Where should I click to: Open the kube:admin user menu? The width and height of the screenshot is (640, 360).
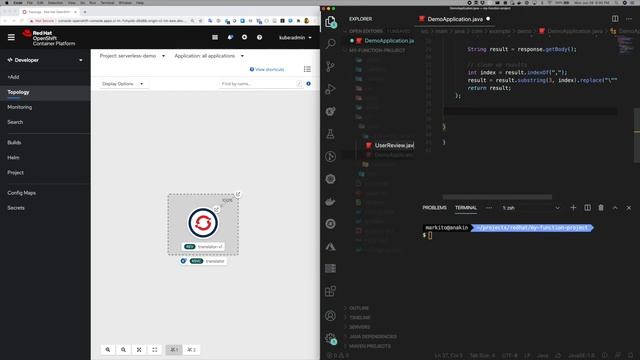point(295,38)
